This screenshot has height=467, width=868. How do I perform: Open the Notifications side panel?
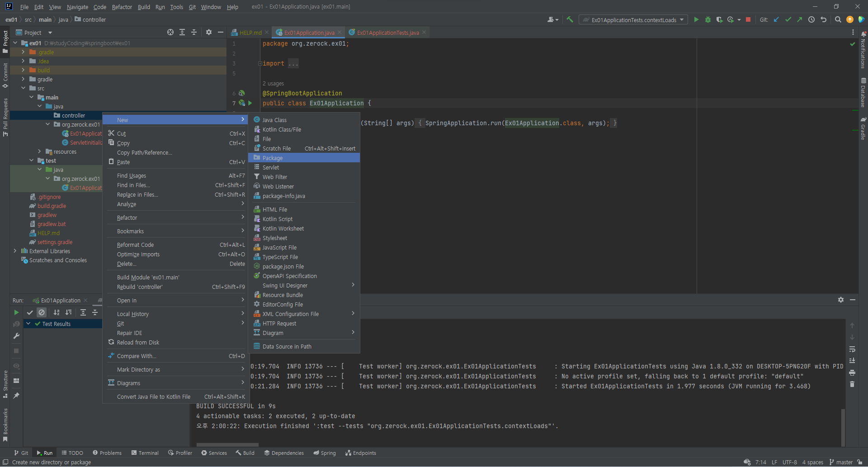point(863,50)
